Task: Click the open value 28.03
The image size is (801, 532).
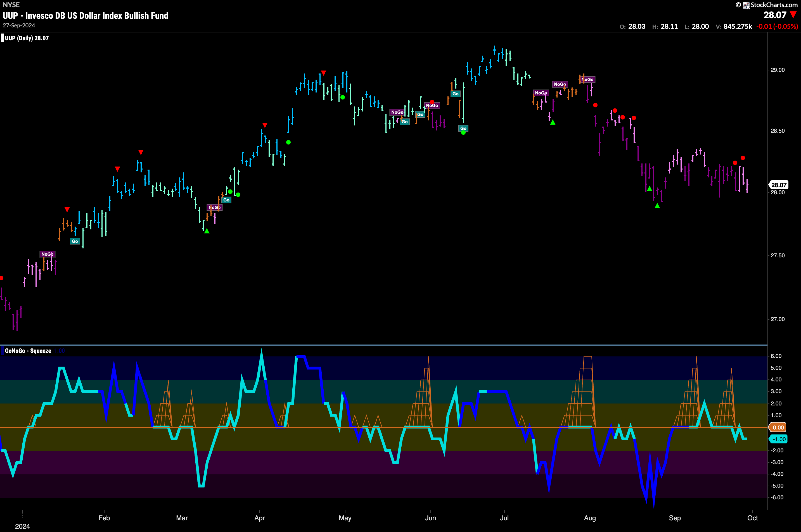Action: (637, 27)
